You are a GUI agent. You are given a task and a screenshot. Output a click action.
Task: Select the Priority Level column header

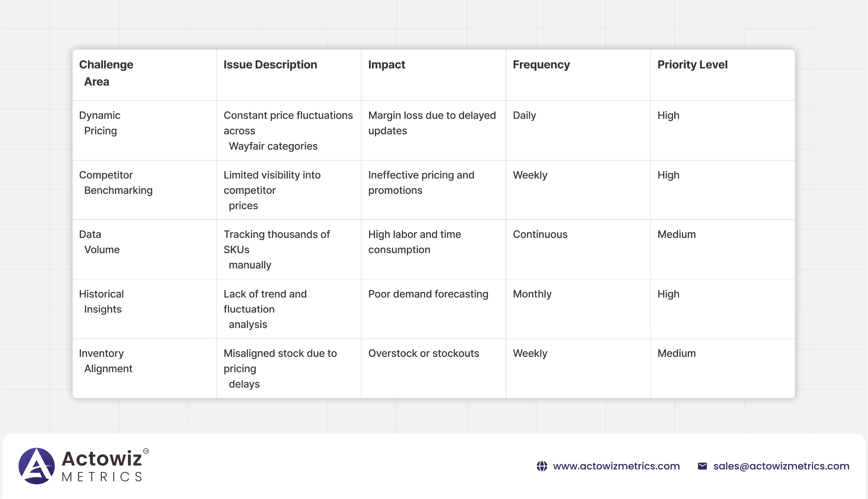(x=692, y=64)
